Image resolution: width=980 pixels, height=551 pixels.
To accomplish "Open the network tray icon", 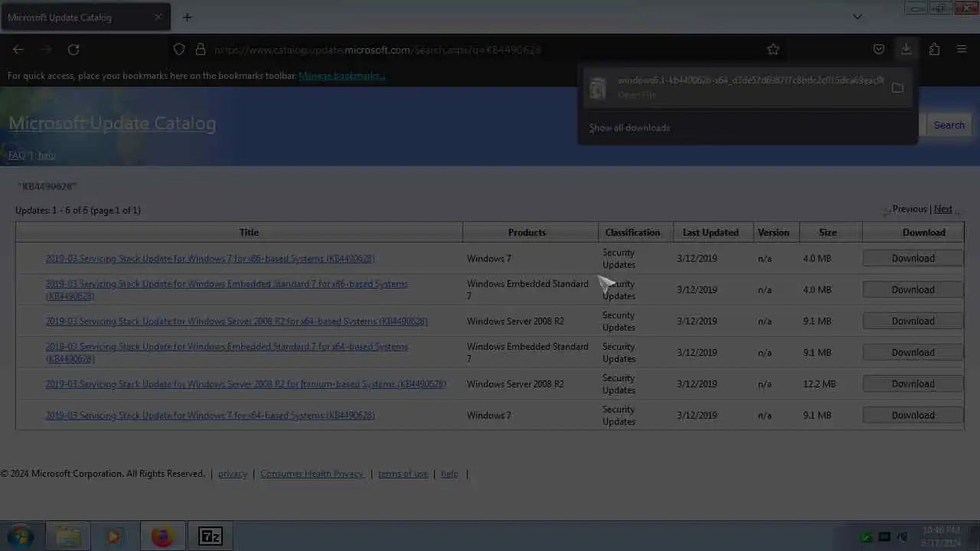I will coord(884,537).
